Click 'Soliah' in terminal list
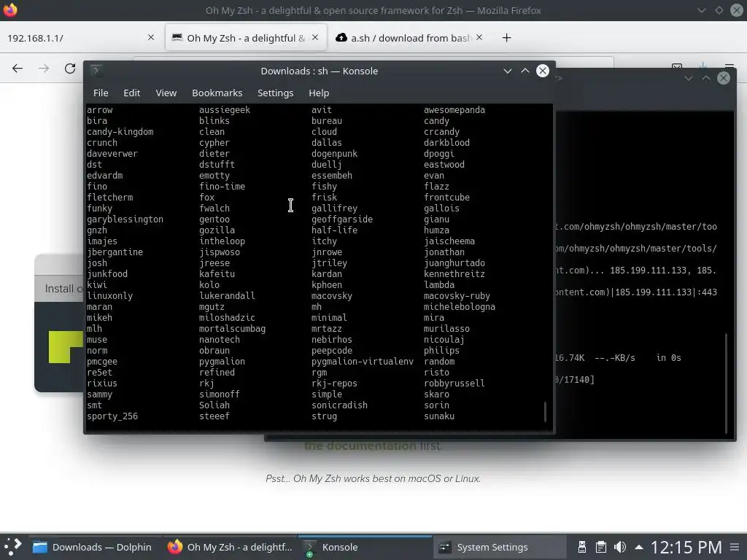The width and height of the screenshot is (747, 560). pos(214,405)
